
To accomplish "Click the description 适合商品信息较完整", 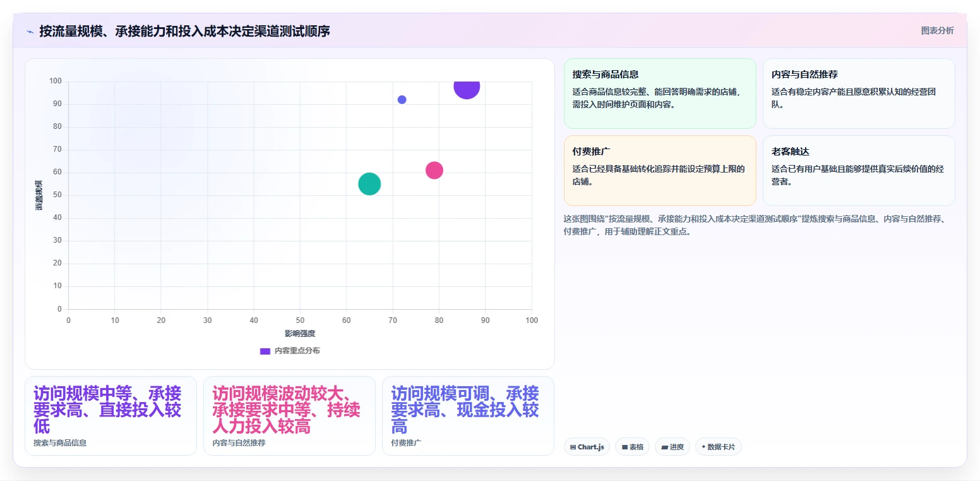I will pos(657,98).
